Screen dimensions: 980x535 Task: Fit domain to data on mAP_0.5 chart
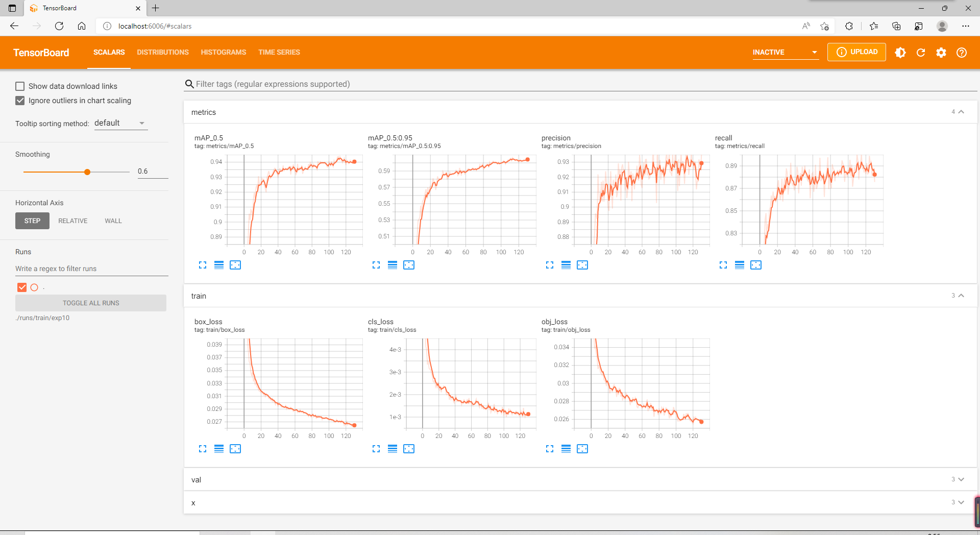point(235,265)
